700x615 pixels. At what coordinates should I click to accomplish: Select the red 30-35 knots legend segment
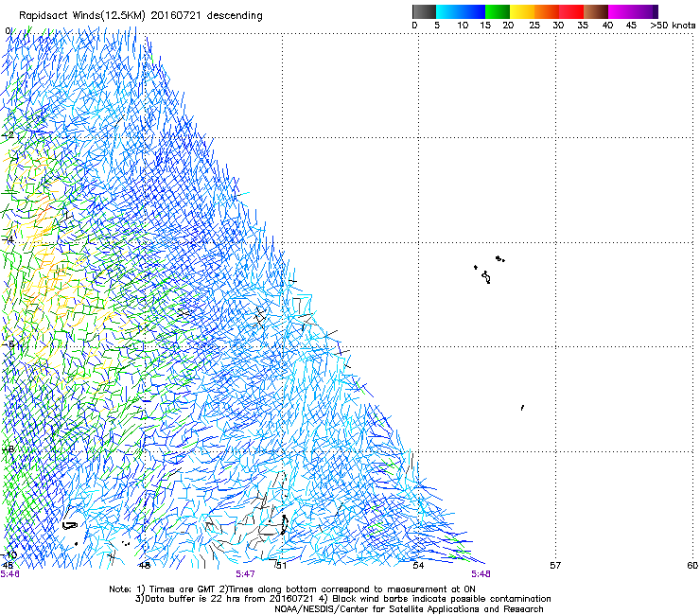(x=571, y=11)
